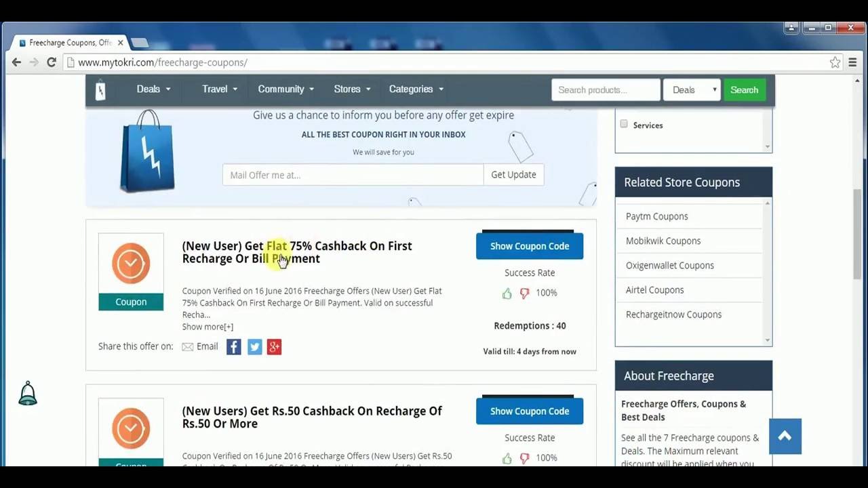Click the clock coupon icon of 75% offer
The image size is (868, 488).
click(x=131, y=263)
